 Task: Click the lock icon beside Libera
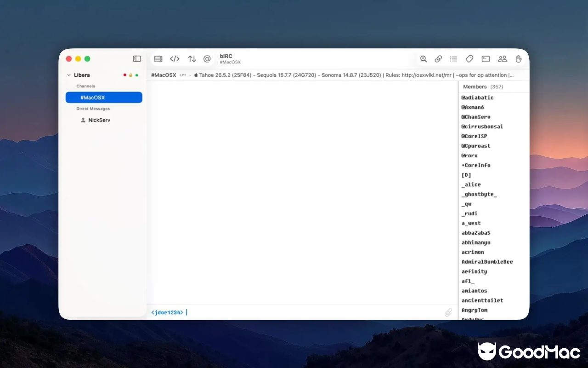tap(130, 75)
